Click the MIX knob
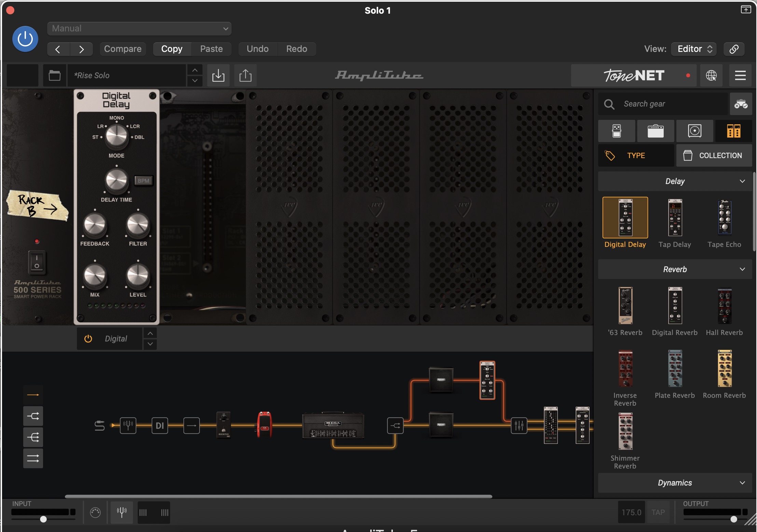This screenshot has height=532, width=757. (x=95, y=275)
